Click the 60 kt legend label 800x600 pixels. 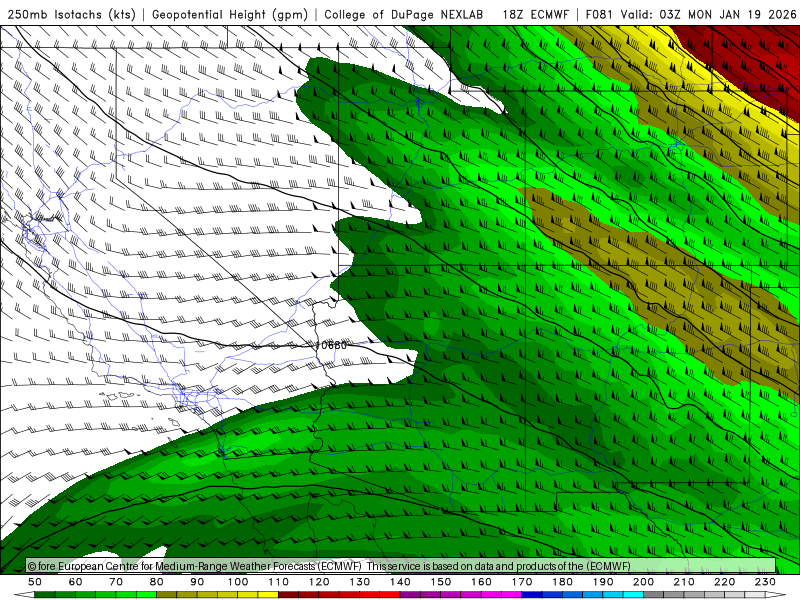pyautogui.click(x=76, y=582)
